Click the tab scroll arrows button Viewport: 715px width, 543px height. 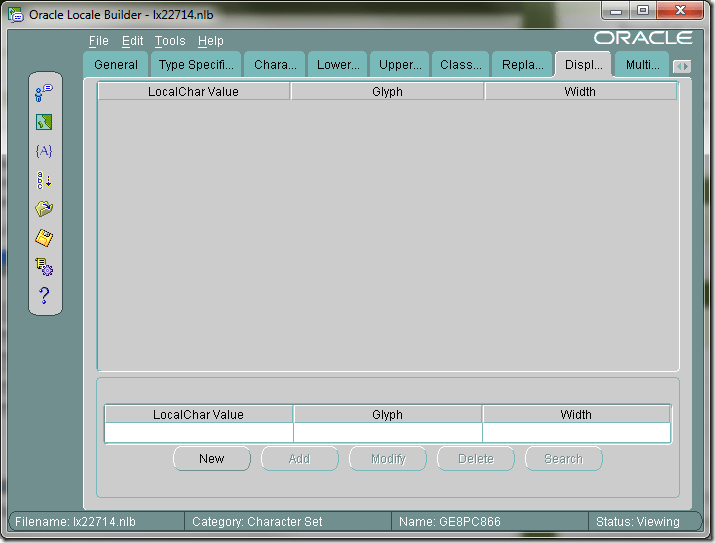[x=682, y=67]
